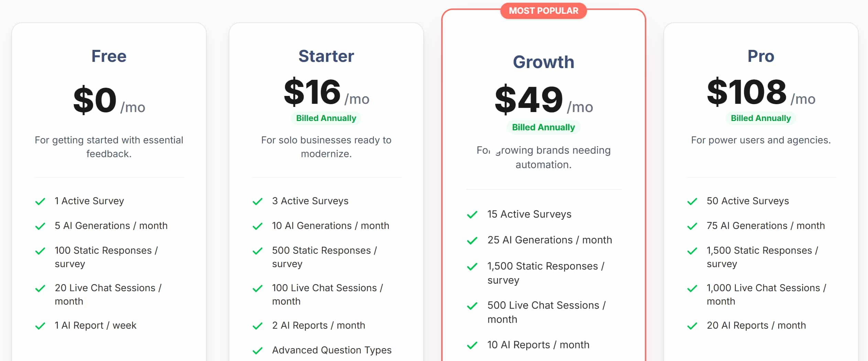Click the checkmark beside 10 AI Reports / month
The image size is (868, 361).
pyautogui.click(x=472, y=345)
